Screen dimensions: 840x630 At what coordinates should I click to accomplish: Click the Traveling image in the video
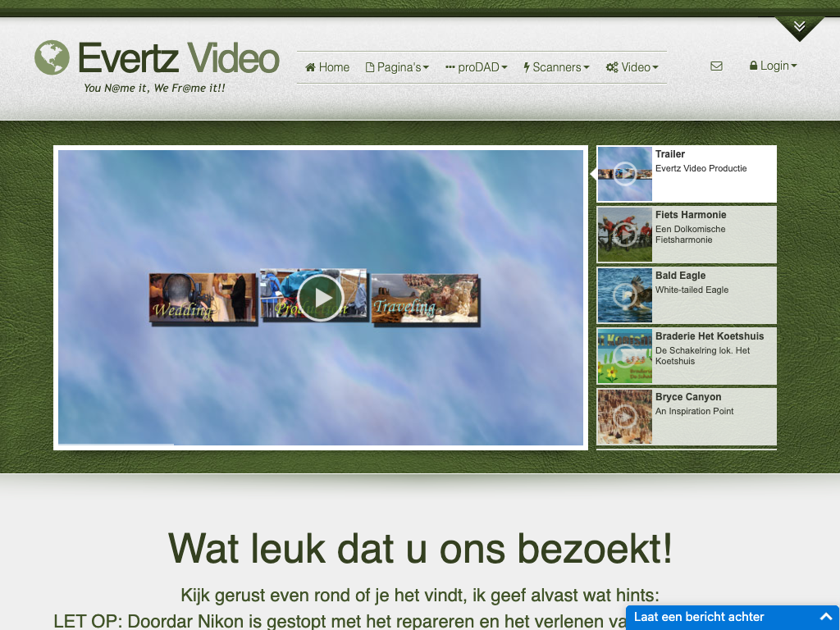pyautogui.click(x=425, y=299)
